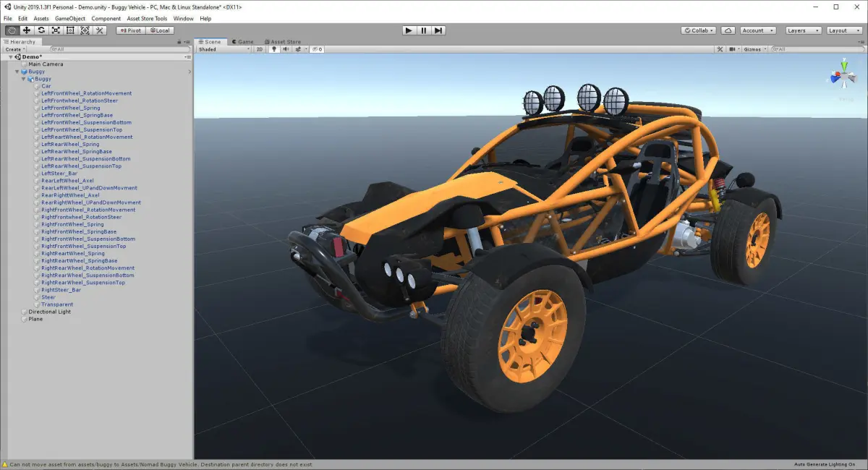Open the cloud Services button
The height and width of the screenshot is (470, 868).
tap(728, 30)
